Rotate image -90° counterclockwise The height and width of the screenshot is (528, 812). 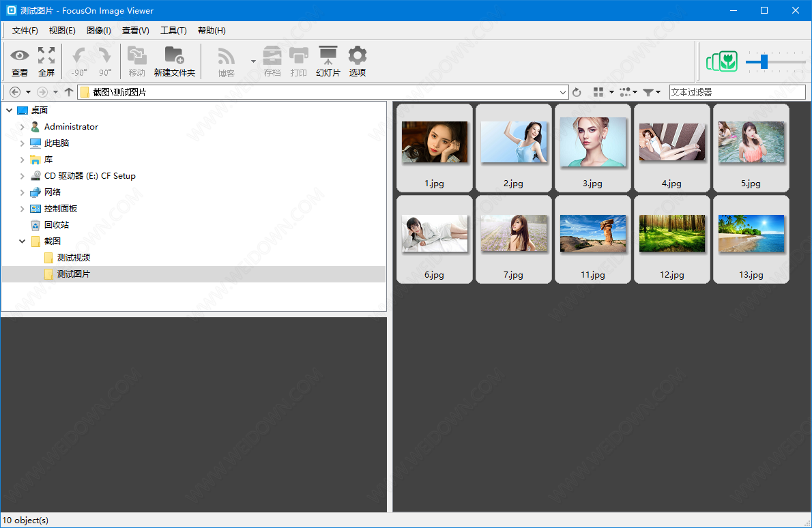79,61
